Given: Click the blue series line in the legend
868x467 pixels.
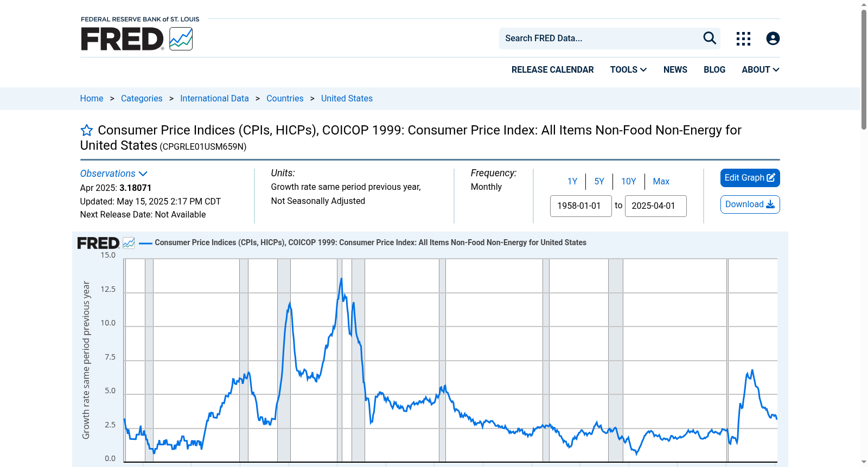Looking at the screenshot, I should tap(145, 243).
